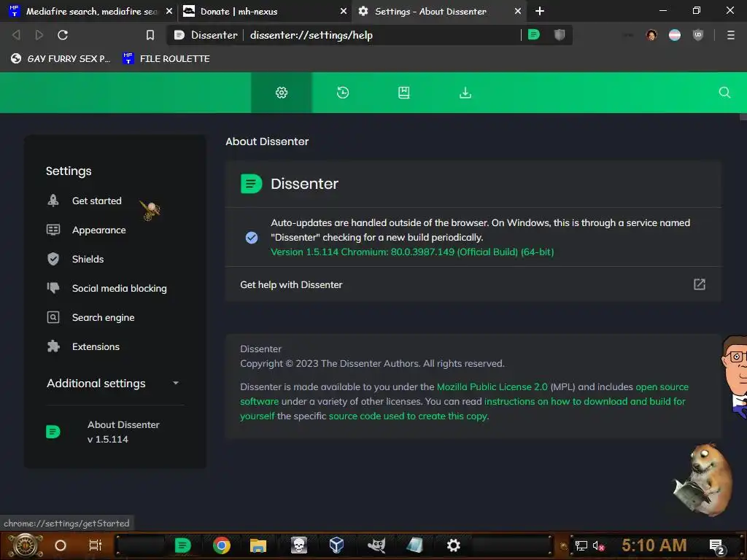Open instructions on how to download and build link

pos(584,401)
